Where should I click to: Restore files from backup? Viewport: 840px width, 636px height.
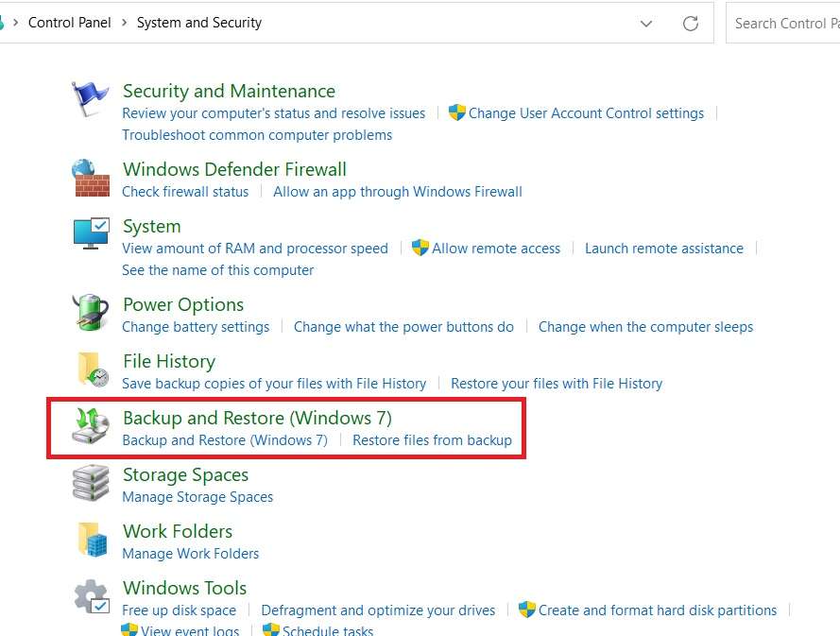coord(433,440)
